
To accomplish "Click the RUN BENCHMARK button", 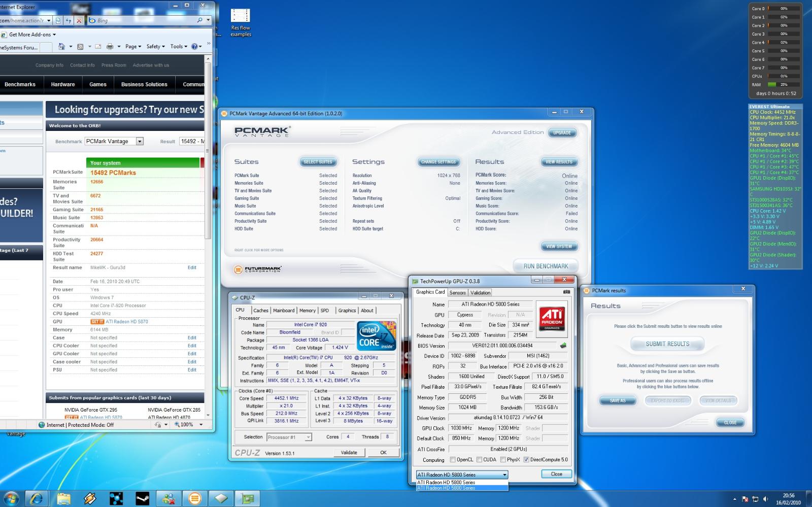I will (546, 266).
